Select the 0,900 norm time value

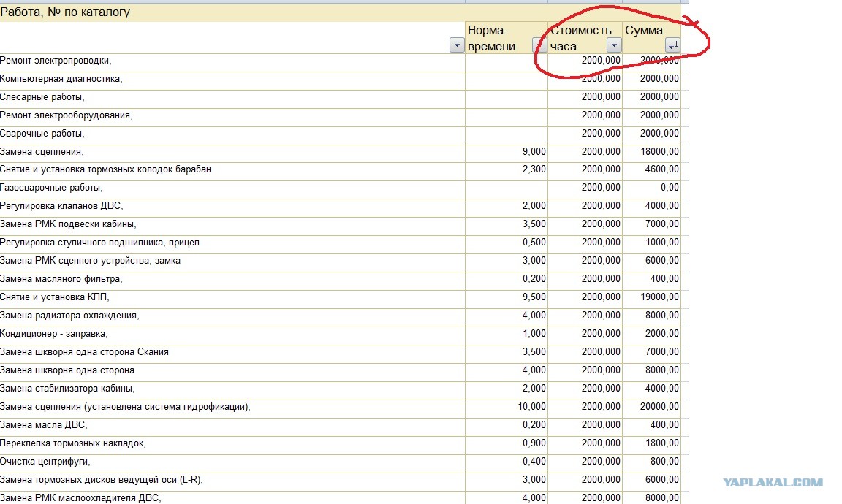pos(534,443)
